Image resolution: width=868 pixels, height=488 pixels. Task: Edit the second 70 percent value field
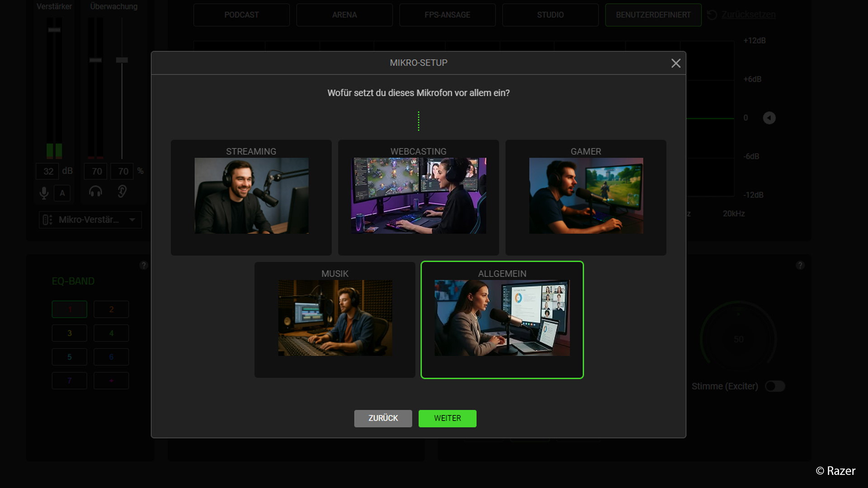point(123,171)
